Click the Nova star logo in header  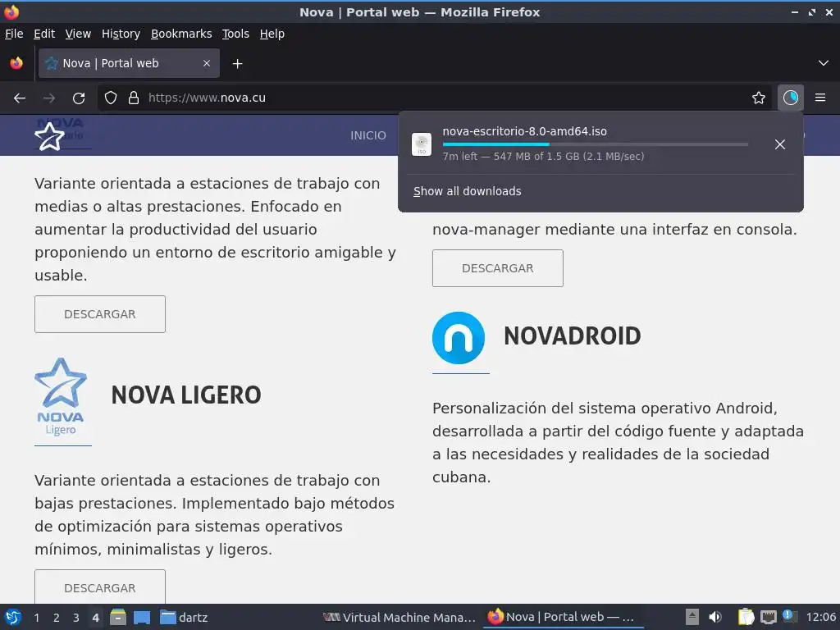50,137
